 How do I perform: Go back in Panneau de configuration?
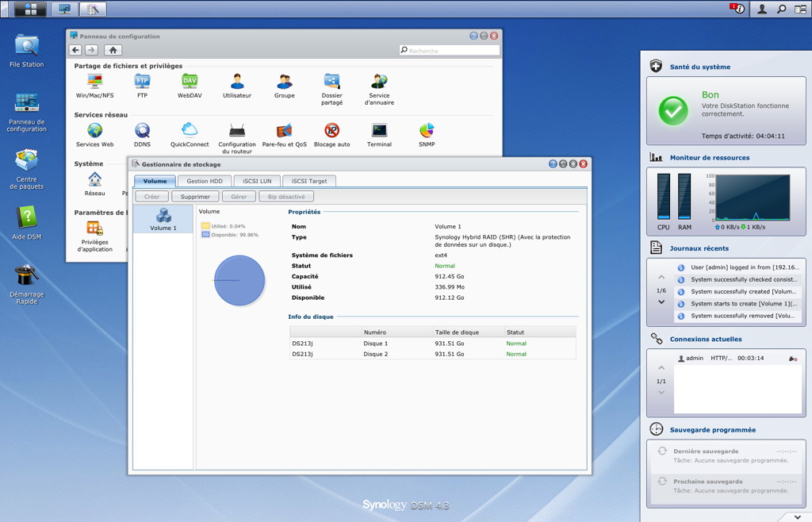pyautogui.click(x=75, y=50)
